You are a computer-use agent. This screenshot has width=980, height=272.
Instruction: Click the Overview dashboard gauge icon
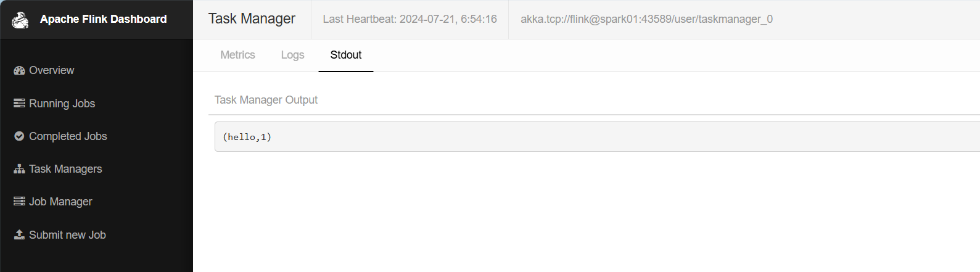pyautogui.click(x=19, y=71)
